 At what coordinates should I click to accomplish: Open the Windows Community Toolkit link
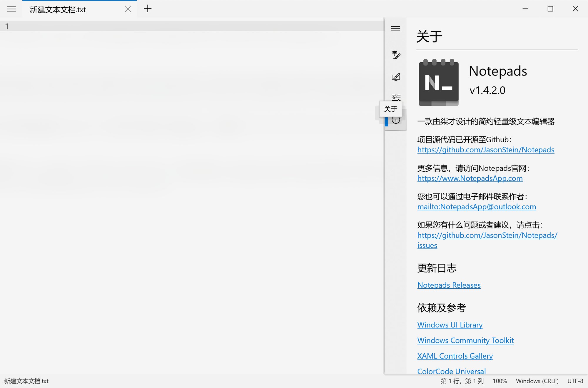(x=465, y=340)
